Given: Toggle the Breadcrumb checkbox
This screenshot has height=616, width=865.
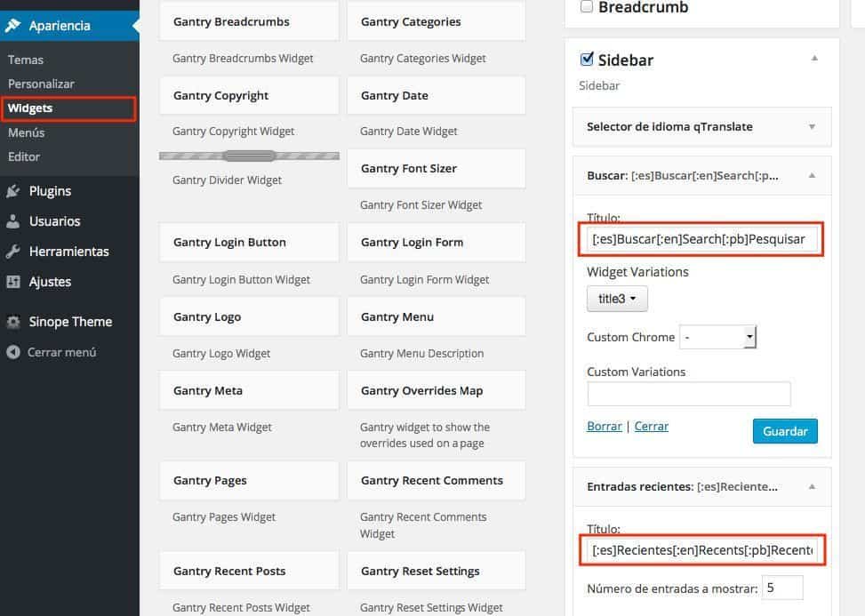Looking at the screenshot, I should pos(587,6).
